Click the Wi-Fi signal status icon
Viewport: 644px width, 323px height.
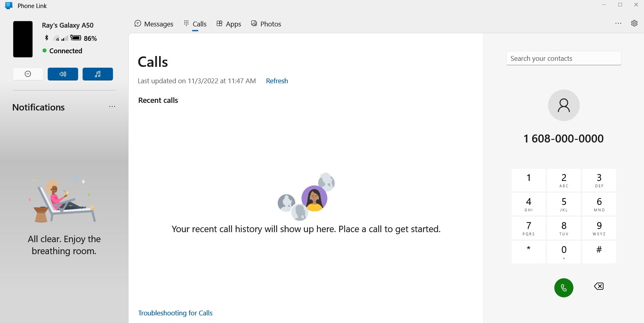click(57, 38)
